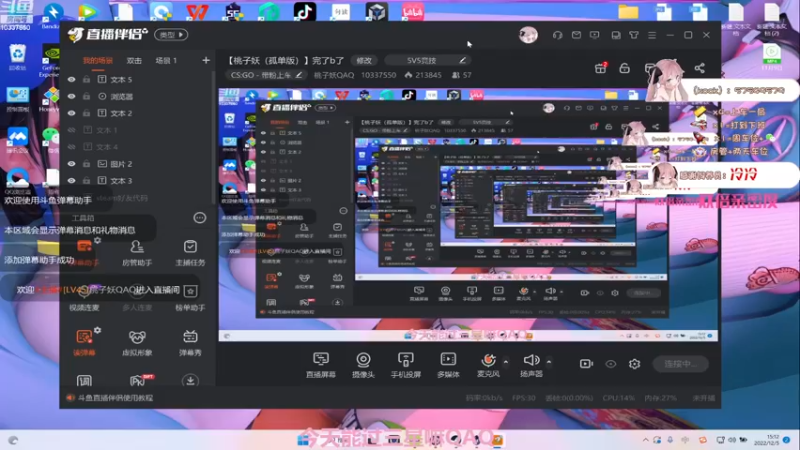This screenshot has height=450, width=800.
Task: Open 弹幕秀 tool
Action: [190, 343]
